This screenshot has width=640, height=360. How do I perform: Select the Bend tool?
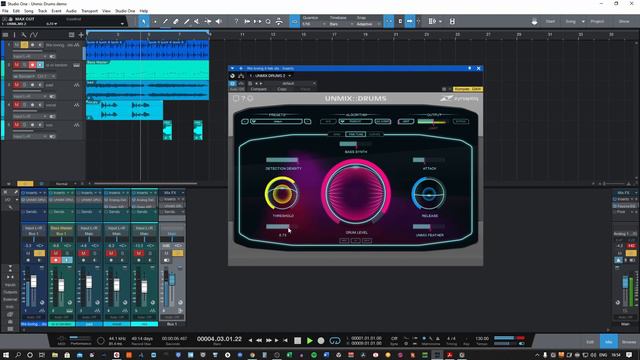[x=208, y=21]
